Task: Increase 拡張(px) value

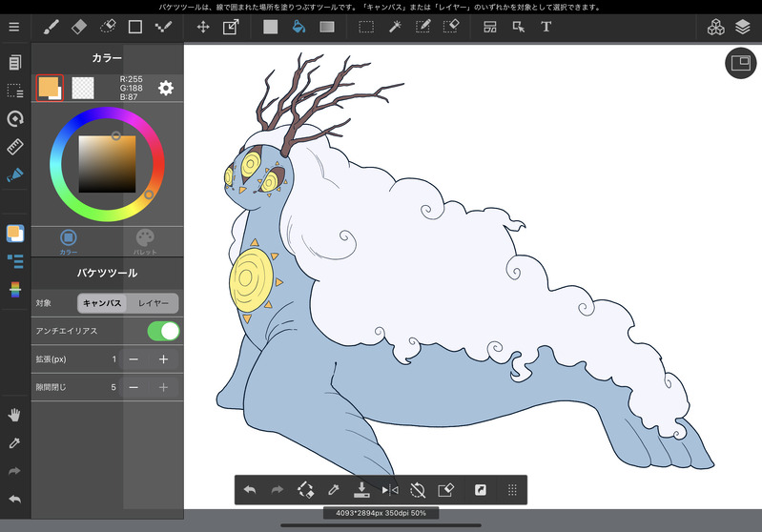Action: 163,359
